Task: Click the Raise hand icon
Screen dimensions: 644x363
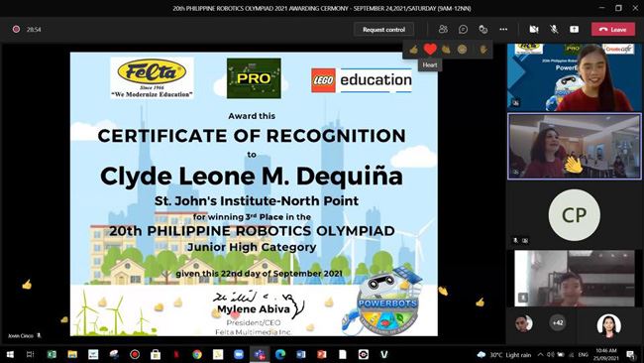Action: tap(483, 50)
